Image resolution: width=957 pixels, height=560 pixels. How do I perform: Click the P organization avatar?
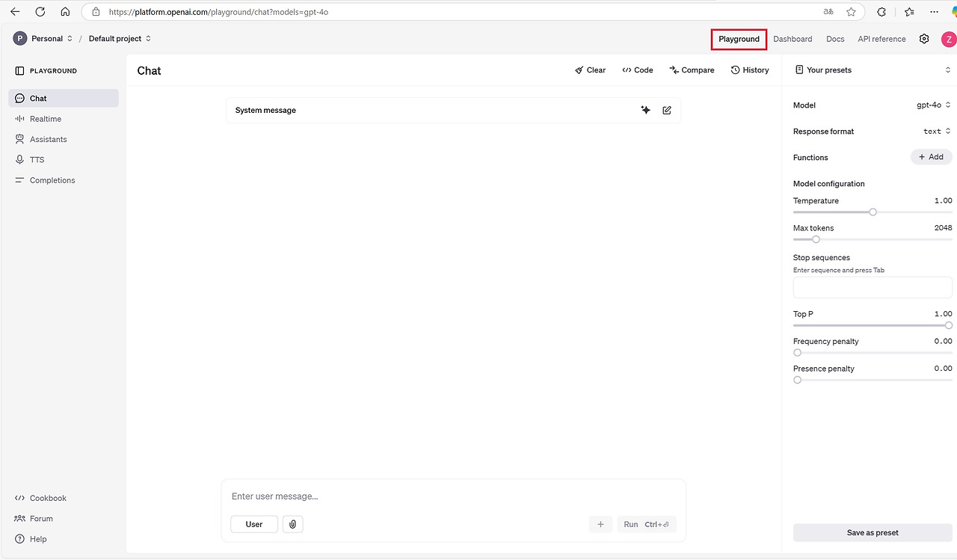click(20, 39)
